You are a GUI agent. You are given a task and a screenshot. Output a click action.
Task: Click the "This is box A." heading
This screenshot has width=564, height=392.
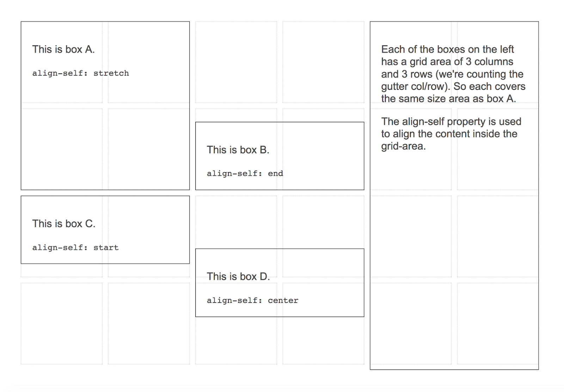[63, 49]
